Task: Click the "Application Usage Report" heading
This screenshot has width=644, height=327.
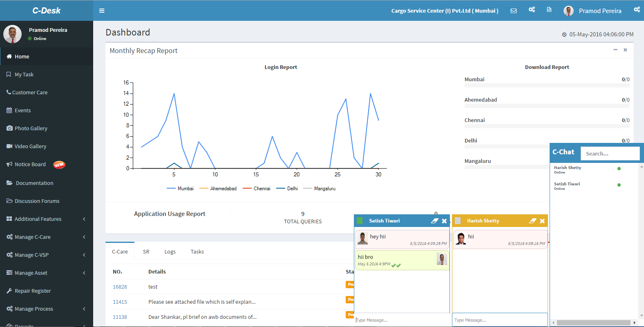Action: pyautogui.click(x=170, y=214)
